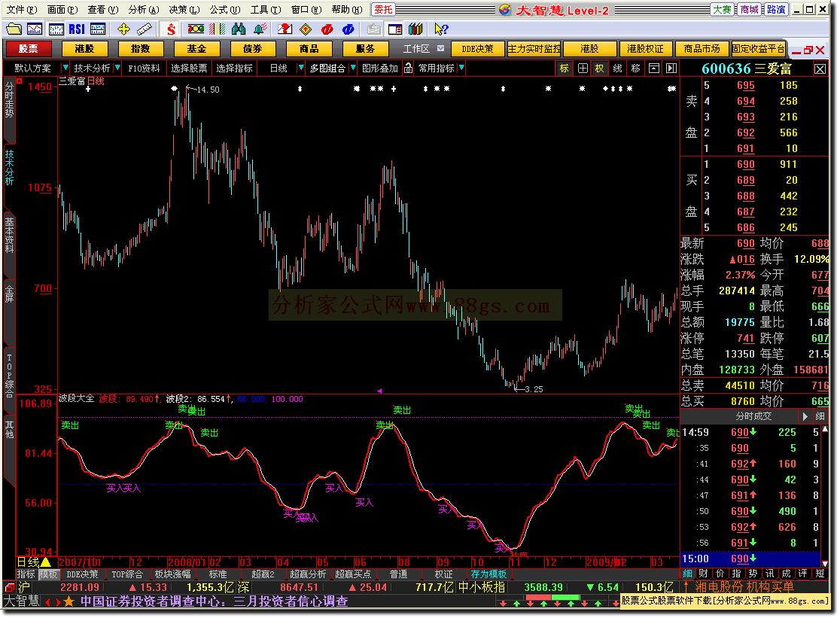The image size is (840, 618).
Task: Click the lock icon next to 图形叠加
Action: pos(408,68)
